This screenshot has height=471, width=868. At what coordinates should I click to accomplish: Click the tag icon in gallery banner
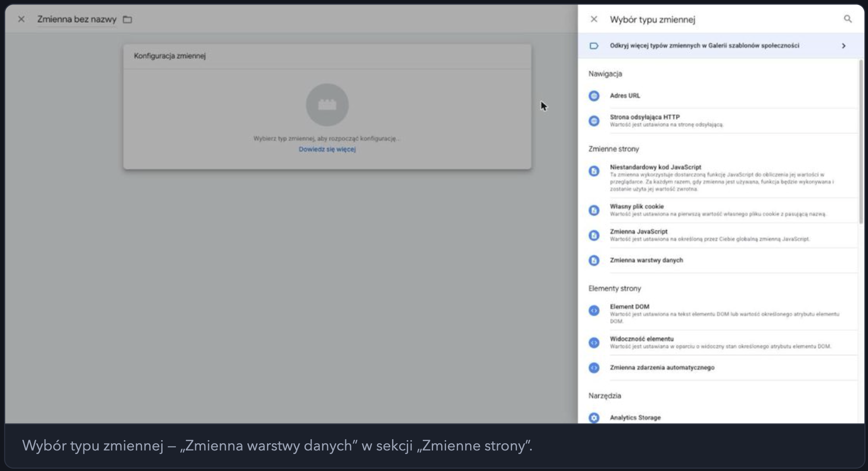pos(594,46)
